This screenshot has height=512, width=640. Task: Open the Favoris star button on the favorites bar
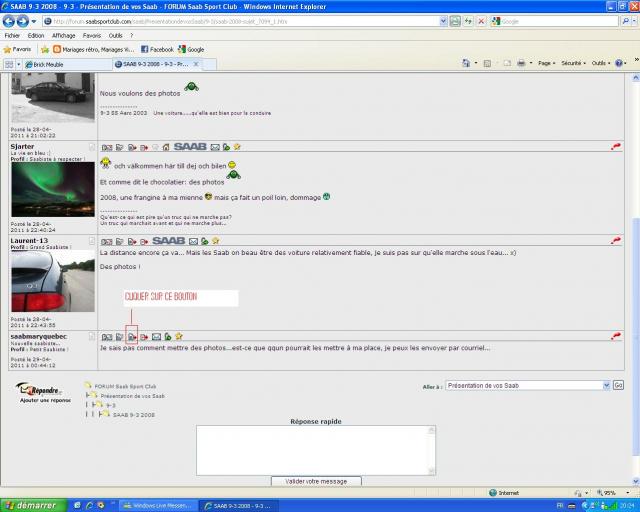point(18,49)
